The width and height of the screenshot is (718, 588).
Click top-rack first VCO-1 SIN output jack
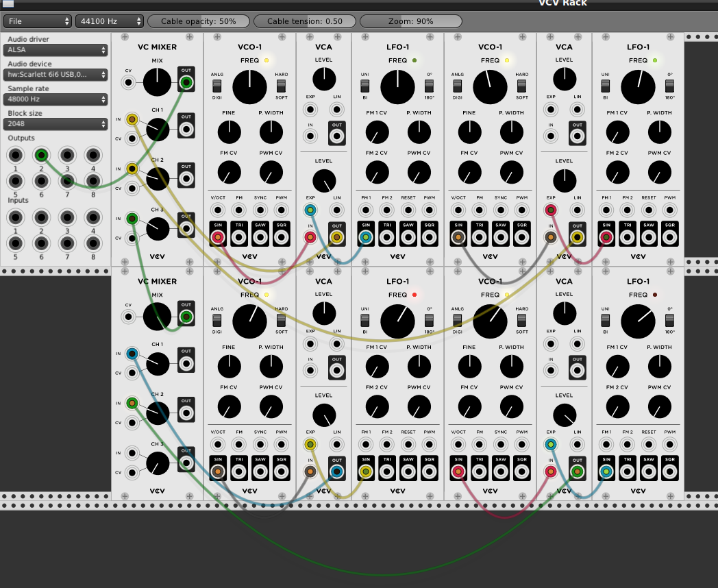[218, 237]
